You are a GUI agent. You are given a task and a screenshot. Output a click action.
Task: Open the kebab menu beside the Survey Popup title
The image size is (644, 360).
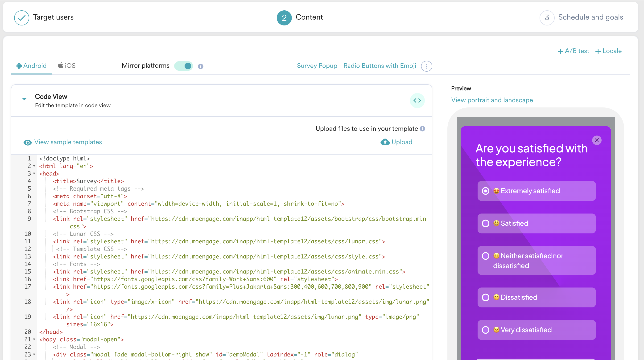pos(426,66)
